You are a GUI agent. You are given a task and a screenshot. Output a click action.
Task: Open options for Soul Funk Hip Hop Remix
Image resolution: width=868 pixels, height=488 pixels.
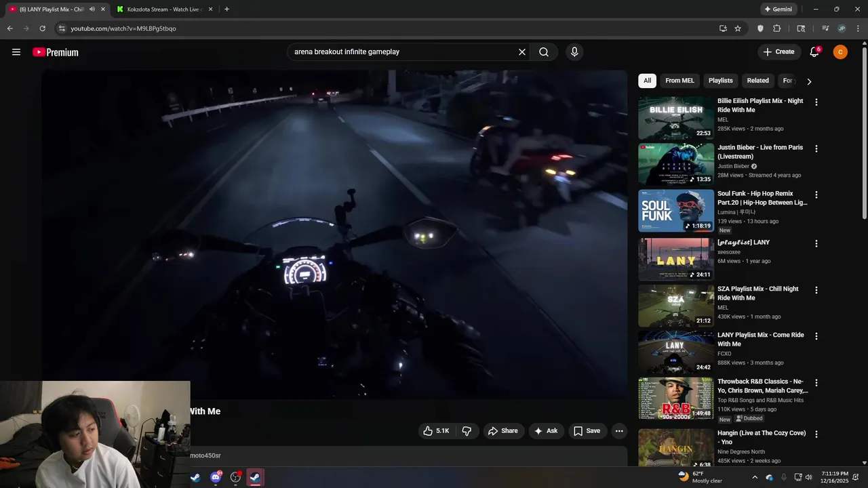[x=816, y=195]
